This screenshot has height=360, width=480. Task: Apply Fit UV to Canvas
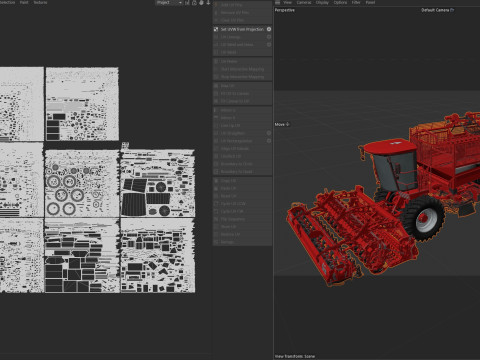242,94
